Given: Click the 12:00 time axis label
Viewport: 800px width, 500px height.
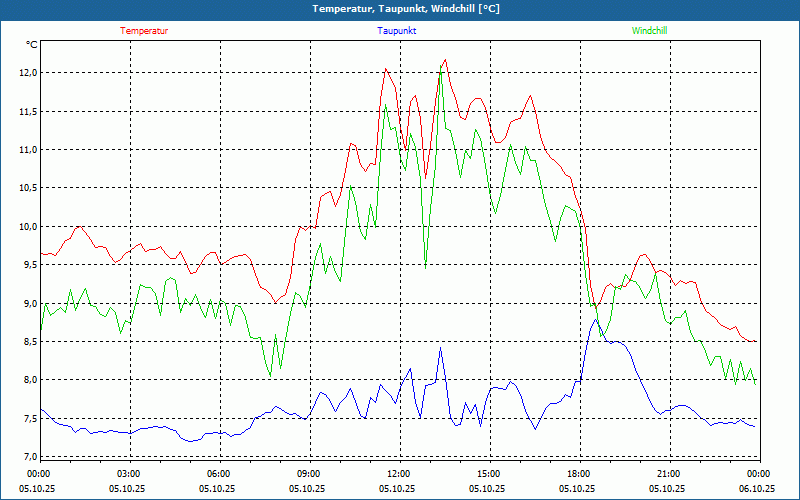Looking at the screenshot, I should coord(399,474).
